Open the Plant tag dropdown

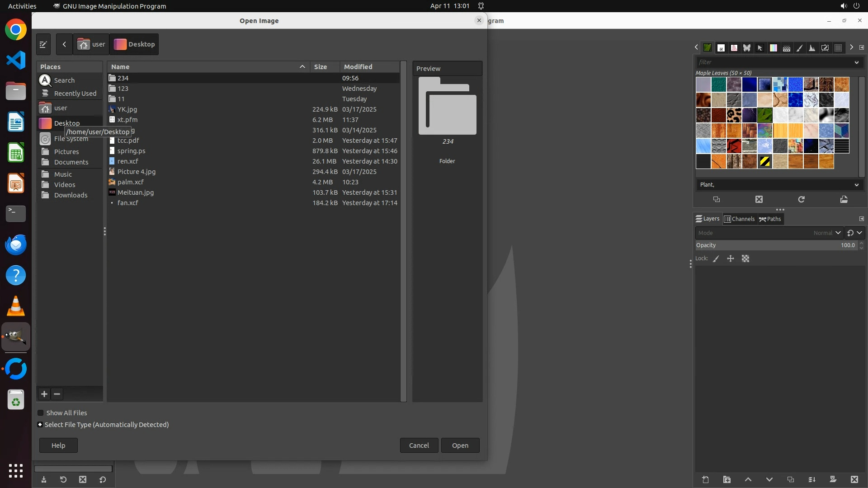(856, 185)
